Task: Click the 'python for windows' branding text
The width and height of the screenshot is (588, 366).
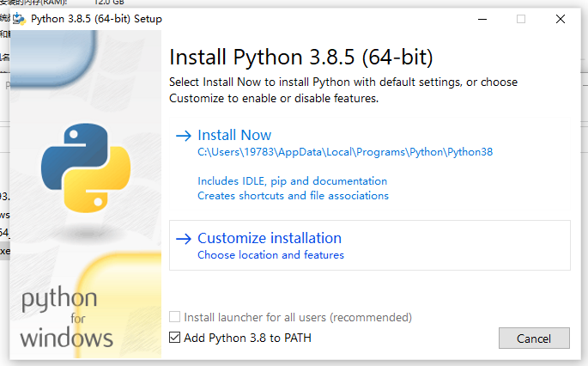Action: pos(67,318)
